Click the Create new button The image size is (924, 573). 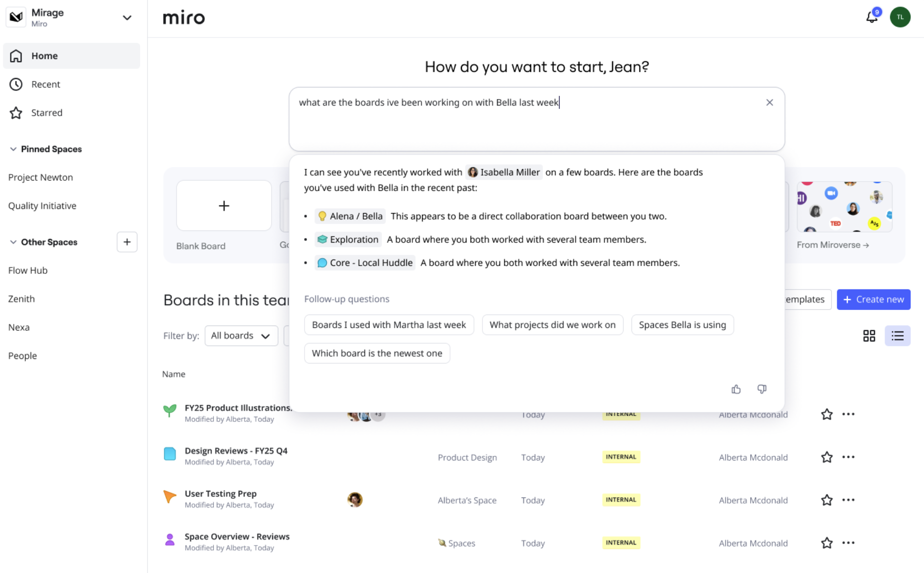click(873, 299)
